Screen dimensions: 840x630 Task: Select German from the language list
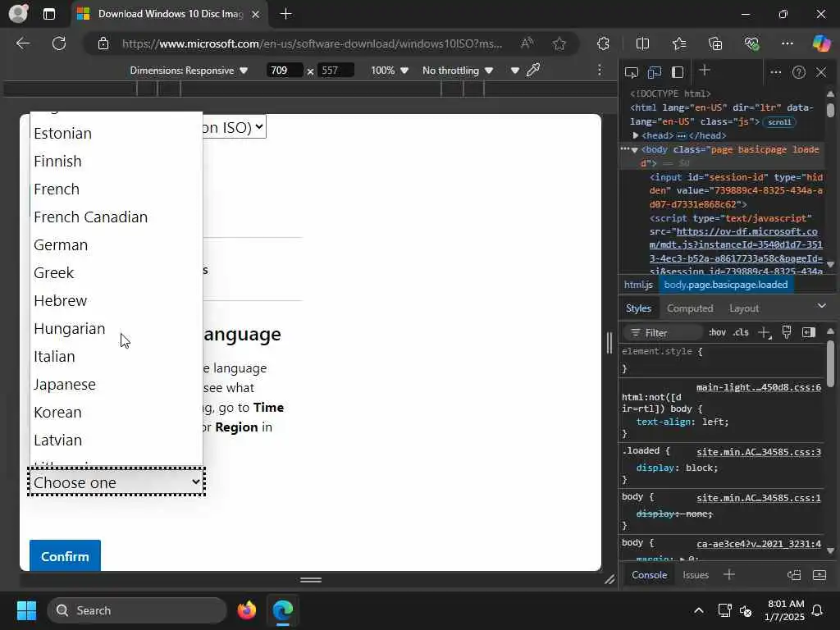click(x=116, y=244)
